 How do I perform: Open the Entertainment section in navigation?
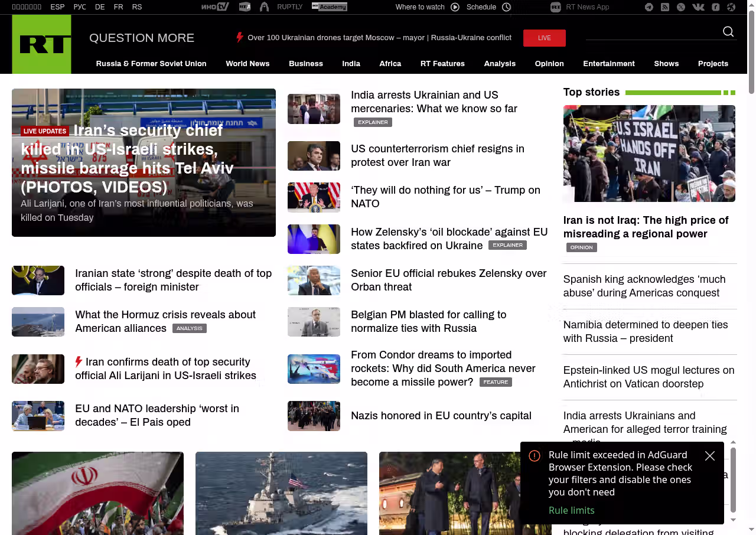[608, 64]
